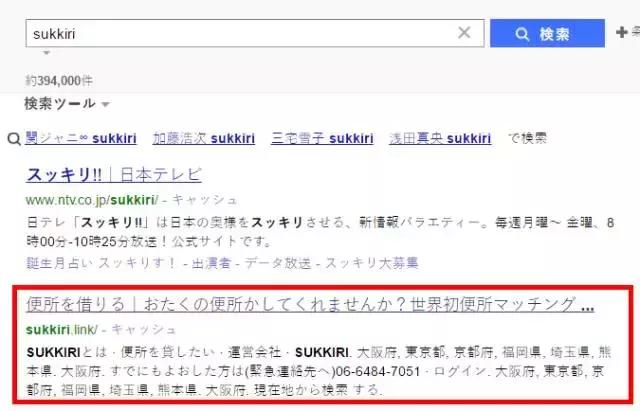Screen dimensions: 640x411
Task: Open related search 浅田真央 sukkiri
Action: [440, 138]
